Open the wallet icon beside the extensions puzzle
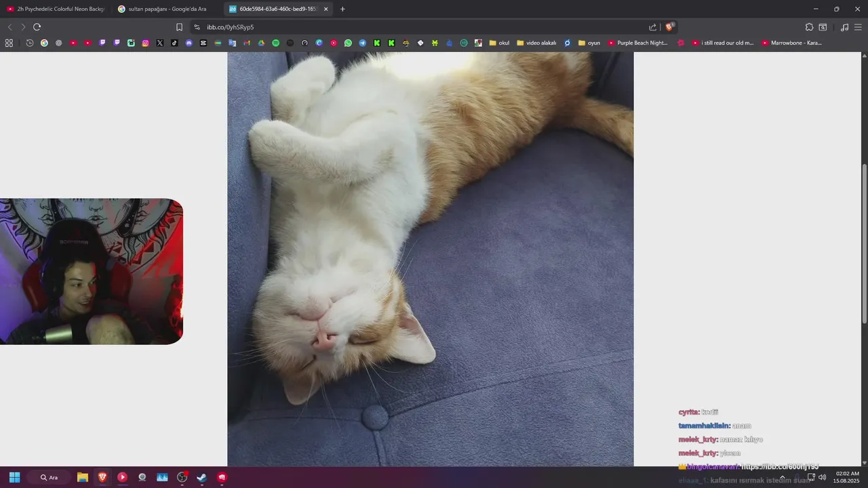This screenshot has height=488, width=868. 823,27
